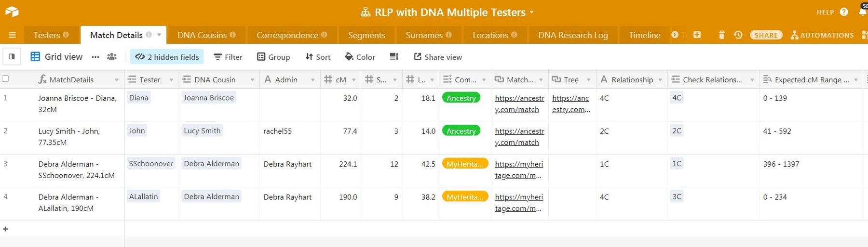Image resolution: width=868 pixels, height=247 pixels.
Task: Open the Relationship column dropdown arrow
Action: tap(660, 80)
